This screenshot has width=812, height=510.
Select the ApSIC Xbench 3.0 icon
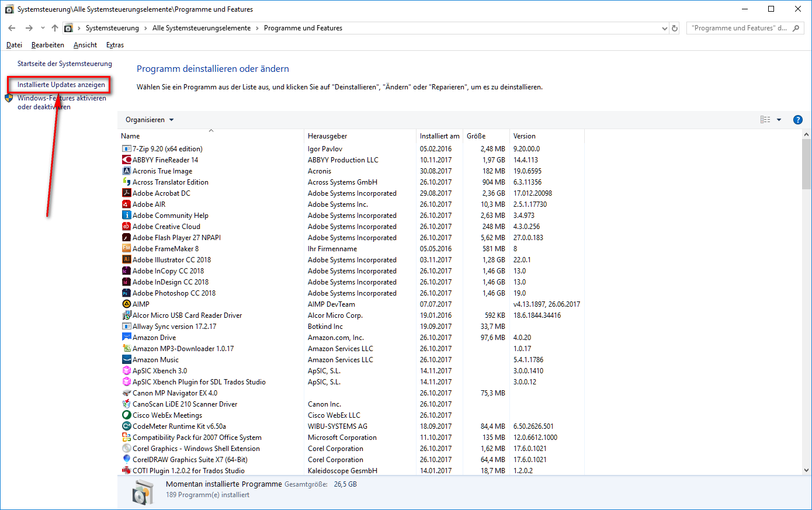pos(126,370)
